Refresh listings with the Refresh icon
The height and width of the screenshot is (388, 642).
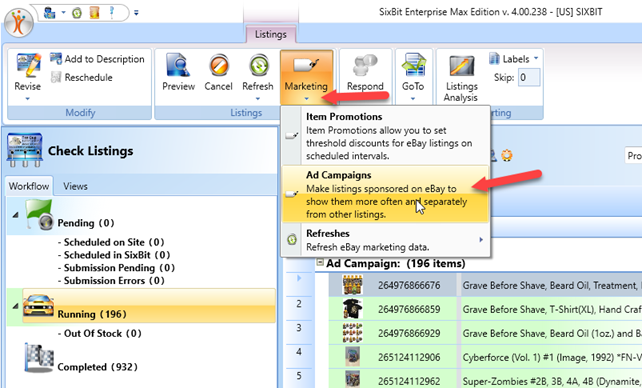pyautogui.click(x=258, y=65)
